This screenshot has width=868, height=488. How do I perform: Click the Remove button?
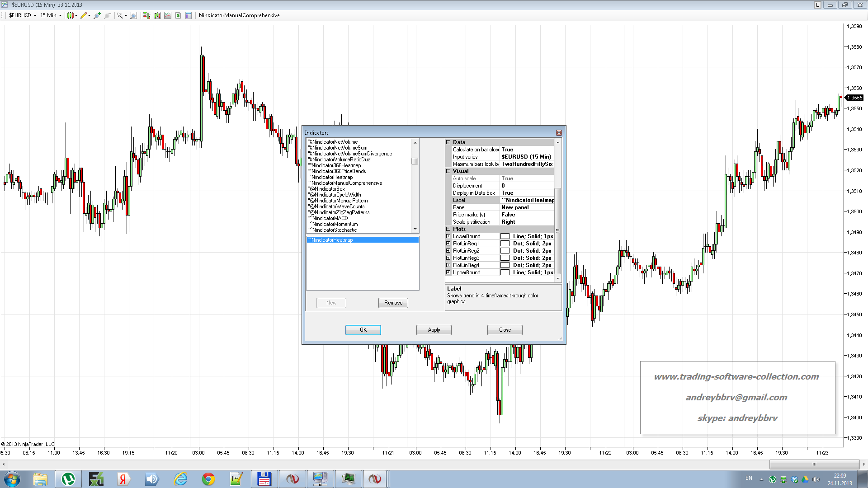(x=393, y=303)
